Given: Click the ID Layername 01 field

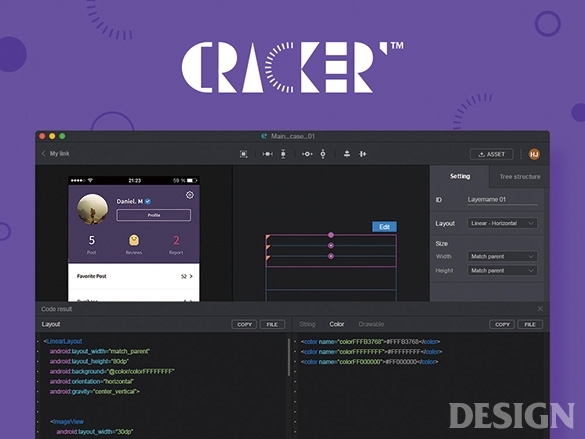Looking at the screenshot, I should point(502,200).
